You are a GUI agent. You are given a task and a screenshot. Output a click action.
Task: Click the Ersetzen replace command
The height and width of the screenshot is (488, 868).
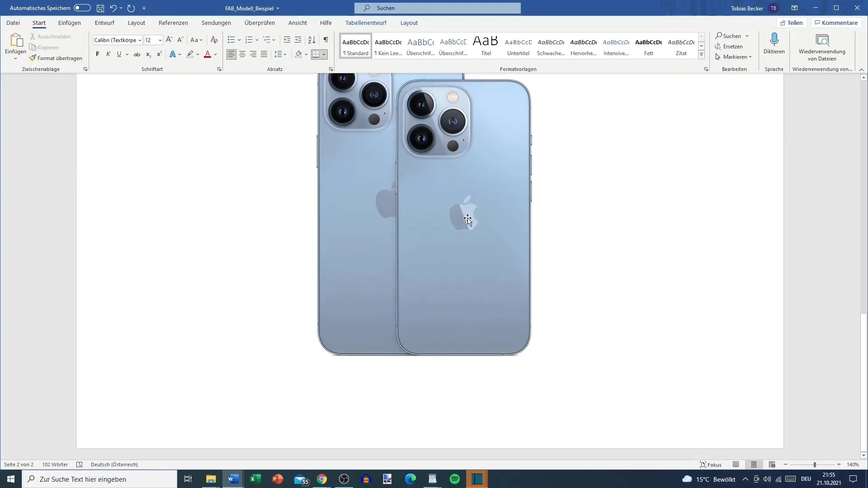(x=729, y=47)
